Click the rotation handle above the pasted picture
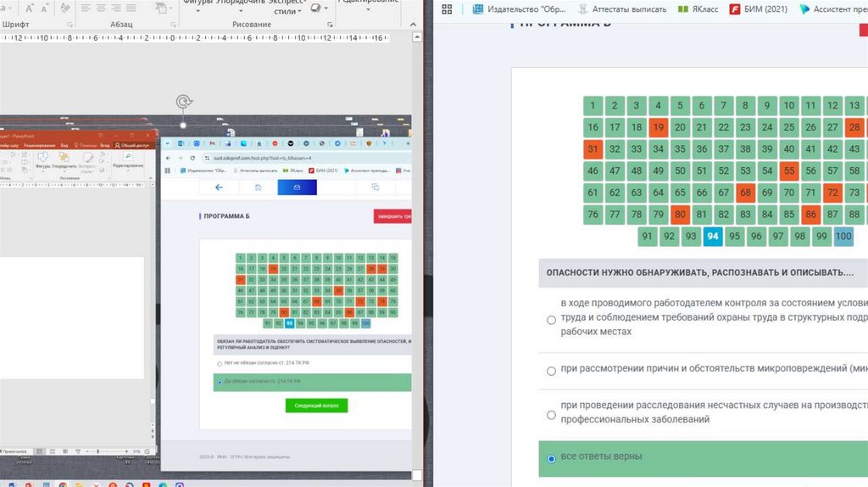 [x=184, y=102]
